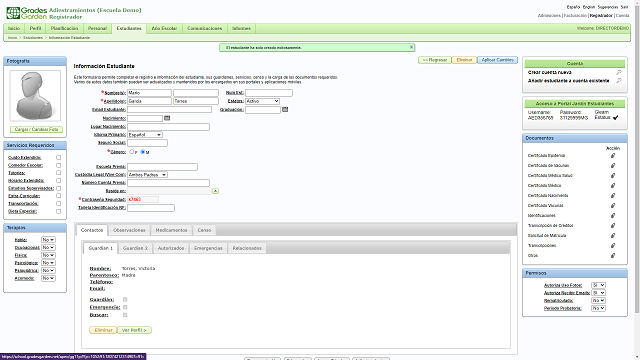Click search icon next to Crear cuenta nueva
The width and height of the screenshot is (640, 360).
tap(619, 72)
